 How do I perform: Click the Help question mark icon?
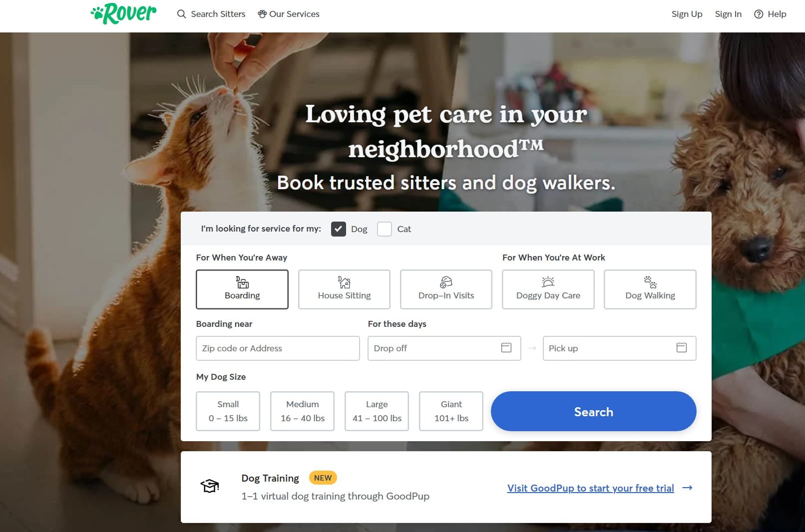[x=759, y=14]
